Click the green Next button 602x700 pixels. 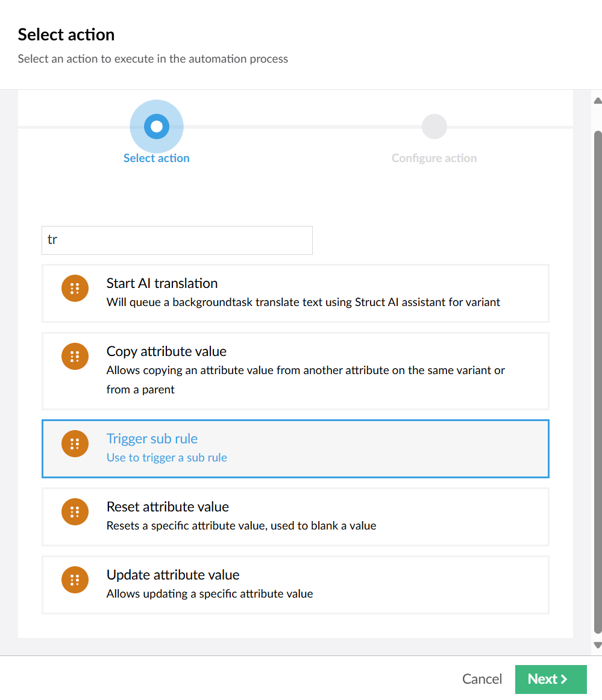tap(551, 680)
